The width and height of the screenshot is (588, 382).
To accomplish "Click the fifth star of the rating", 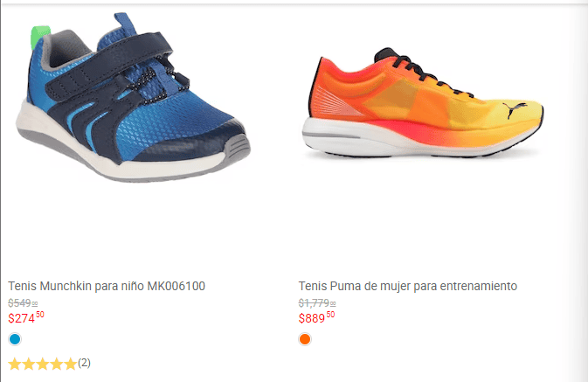I will click(x=70, y=364).
